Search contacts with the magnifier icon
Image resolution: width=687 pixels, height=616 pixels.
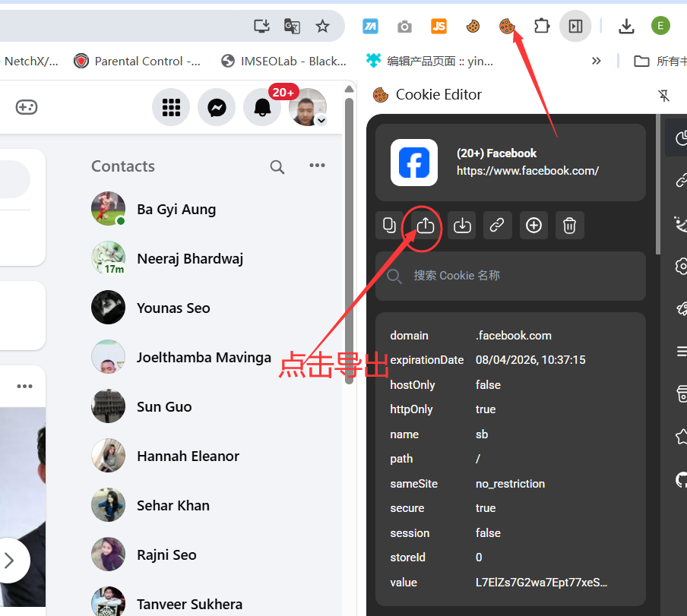[x=277, y=167]
